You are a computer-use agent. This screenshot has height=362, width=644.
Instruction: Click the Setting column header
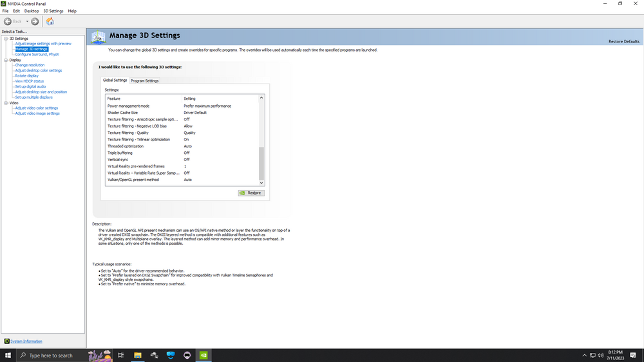[220, 99]
